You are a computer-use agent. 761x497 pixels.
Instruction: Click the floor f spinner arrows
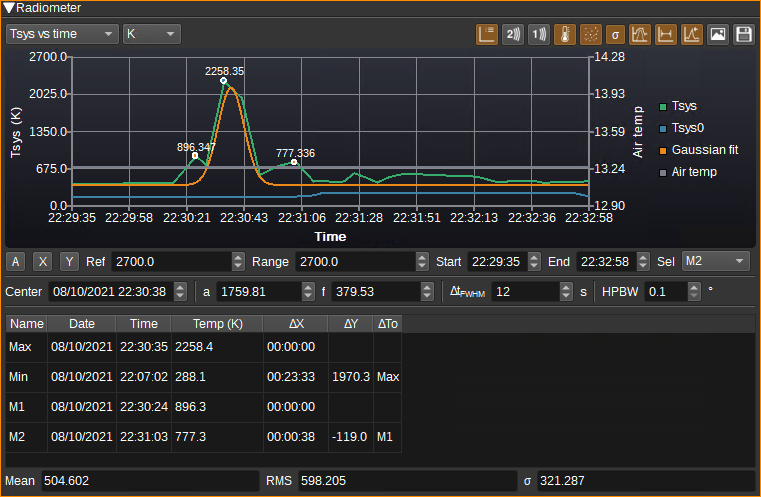click(x=427, y=292)
